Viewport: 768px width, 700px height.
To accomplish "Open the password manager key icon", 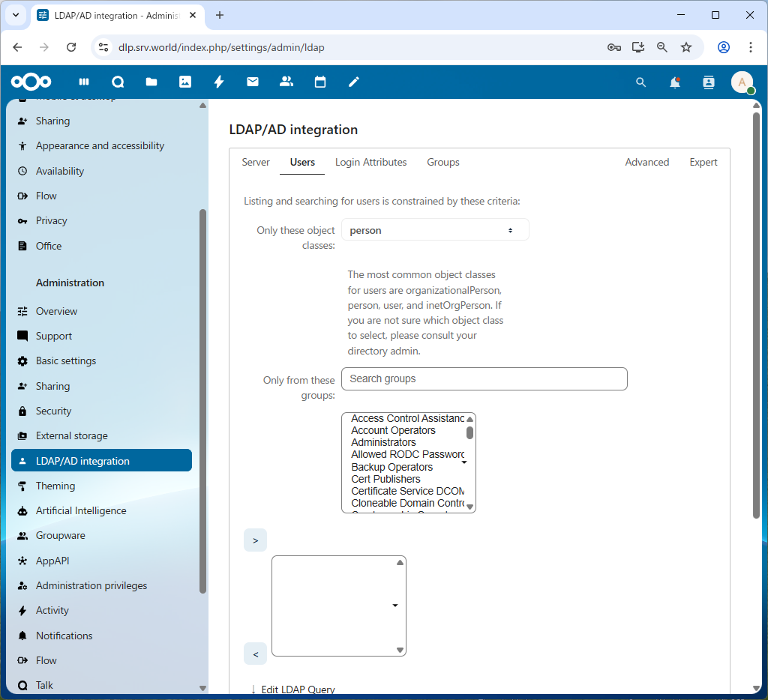I will pyautogui.click(x=613, y=47).
